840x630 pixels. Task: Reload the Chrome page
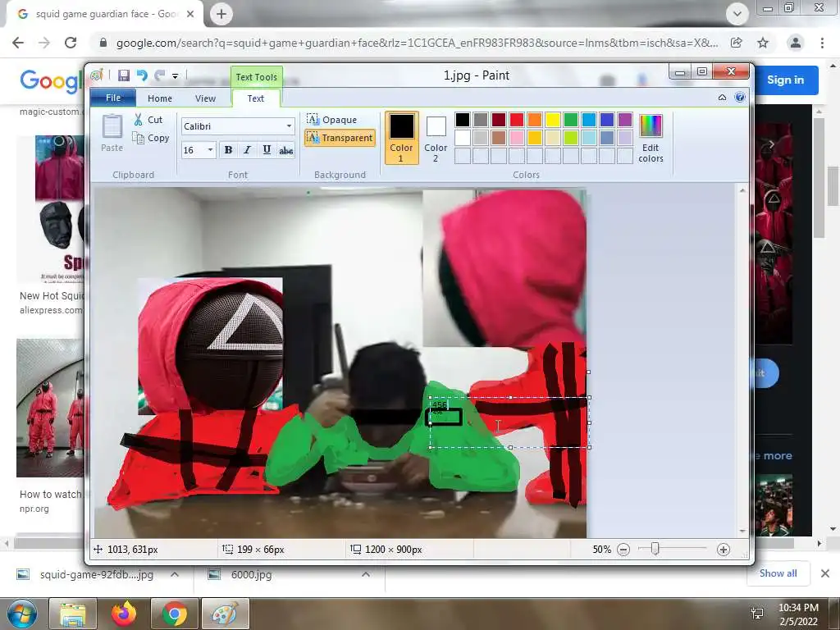pos(71,43)
